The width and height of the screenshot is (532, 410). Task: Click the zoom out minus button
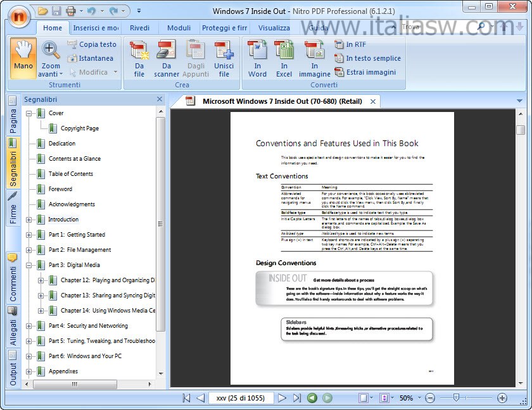[430, 398]
